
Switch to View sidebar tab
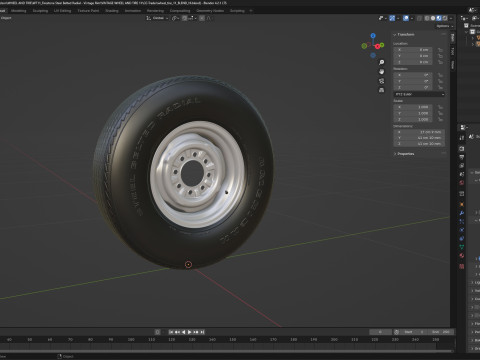click(453, 65)
